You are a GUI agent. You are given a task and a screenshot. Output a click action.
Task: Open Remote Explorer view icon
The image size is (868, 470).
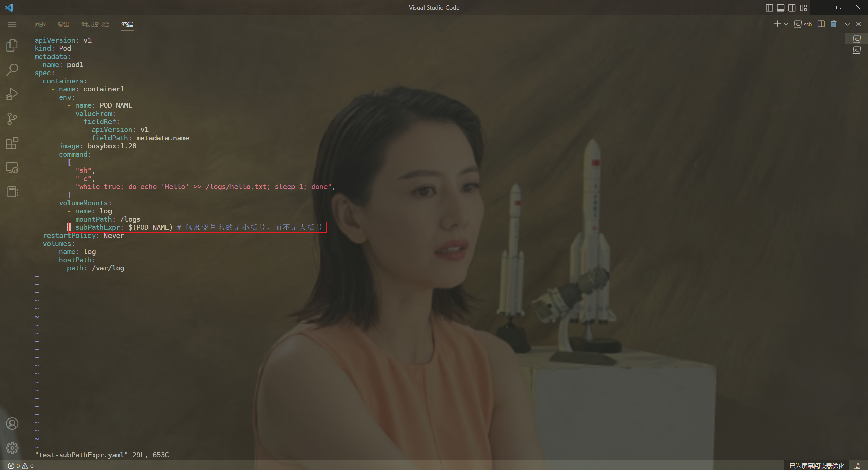click(x=12, y=168)
